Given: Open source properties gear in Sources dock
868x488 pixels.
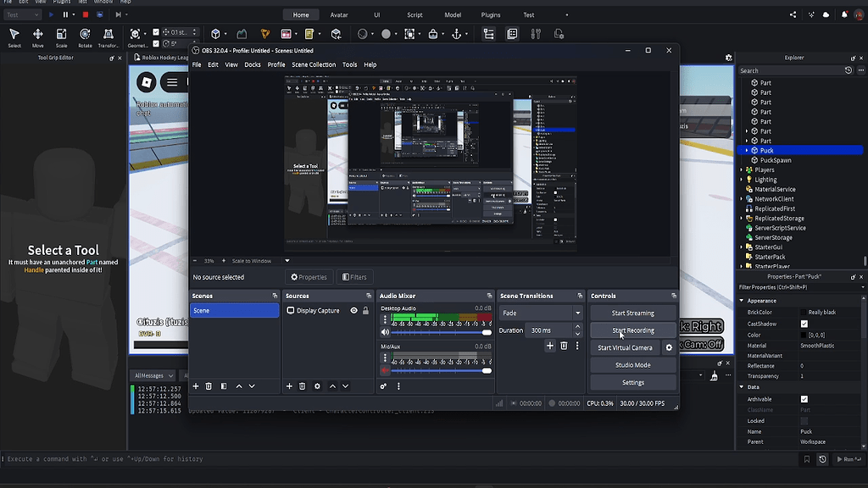Looking at the screenshot, I should click(317, 386).
